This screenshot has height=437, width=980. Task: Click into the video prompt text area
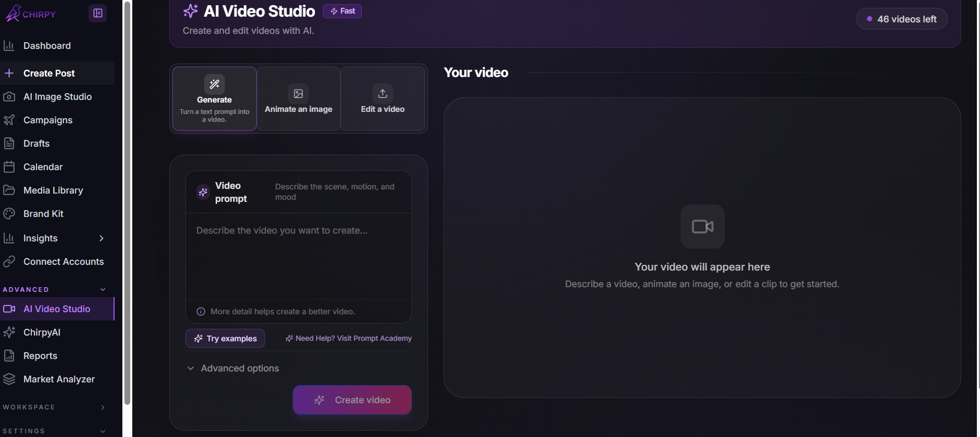tap(298, 255)
